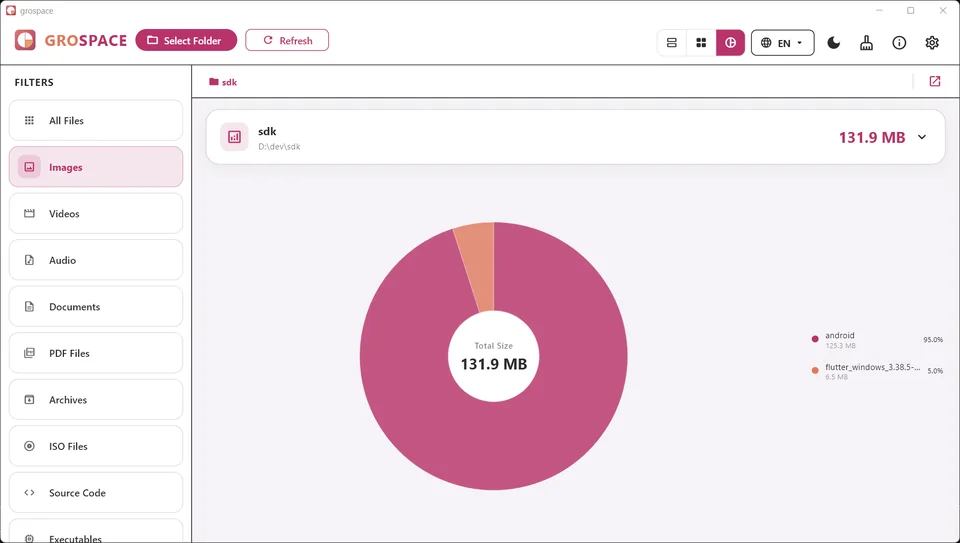
Task: Switch to grid view layout
Action: [701, 43]
